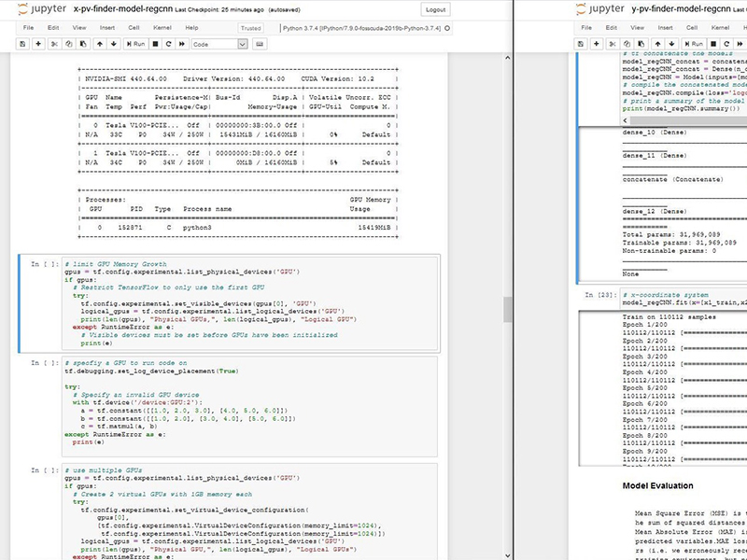Copy selected cell in y-pv-finder notebook

click(x=627, y=44)
